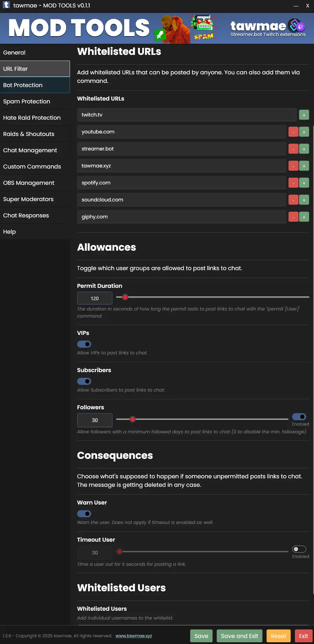Image resolution: width=314 pixels, height=644 pixels.
Task: Open the Custom Commands page
Action: click(x=35, y=166)
